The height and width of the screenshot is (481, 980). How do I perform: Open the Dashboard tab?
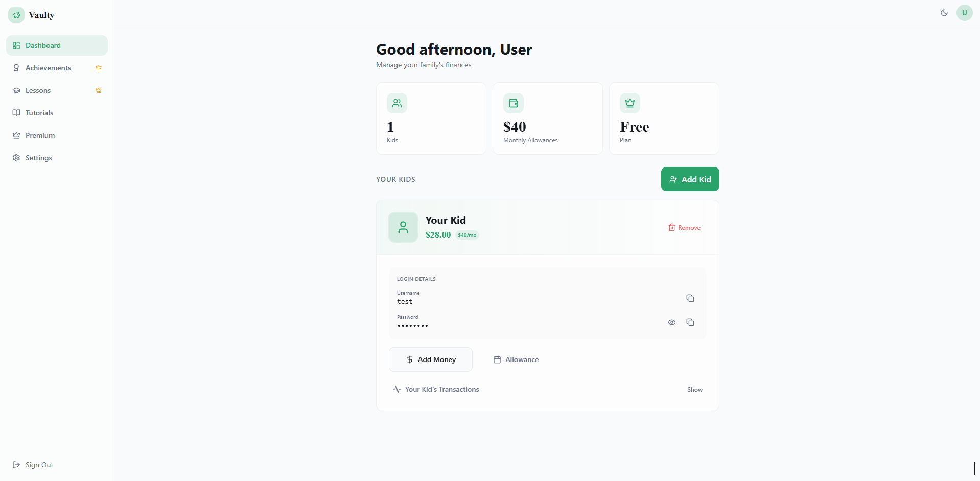coord(42,45)
